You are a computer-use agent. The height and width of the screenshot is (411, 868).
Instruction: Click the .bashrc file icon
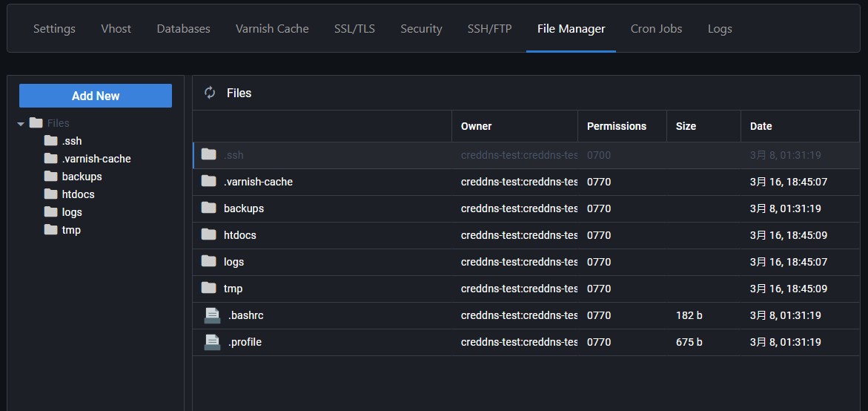[x=212, y=315]
